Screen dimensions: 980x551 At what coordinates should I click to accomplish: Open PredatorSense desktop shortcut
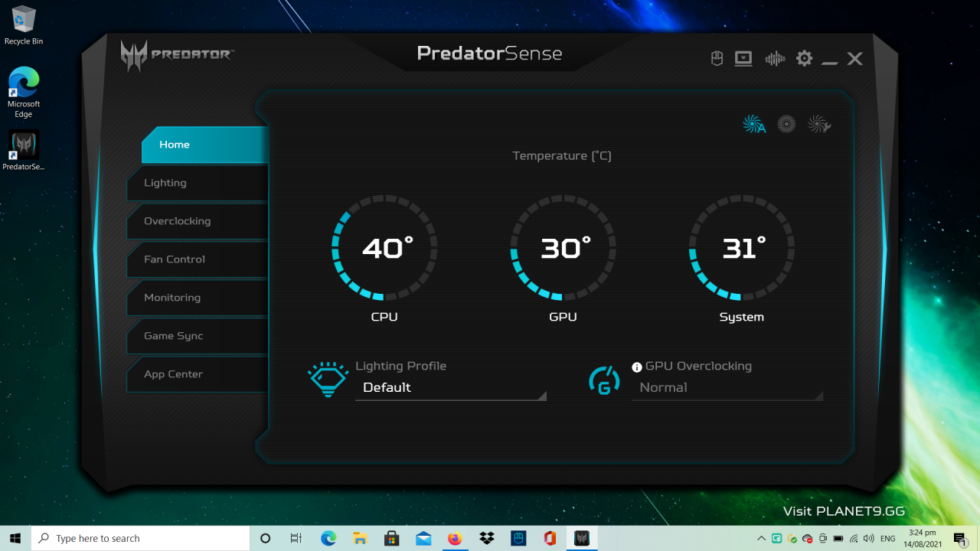click(x=24, y=151)
